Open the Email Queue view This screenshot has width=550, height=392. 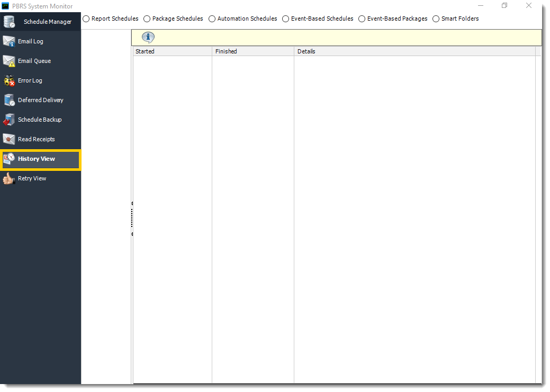click(40, 61)
